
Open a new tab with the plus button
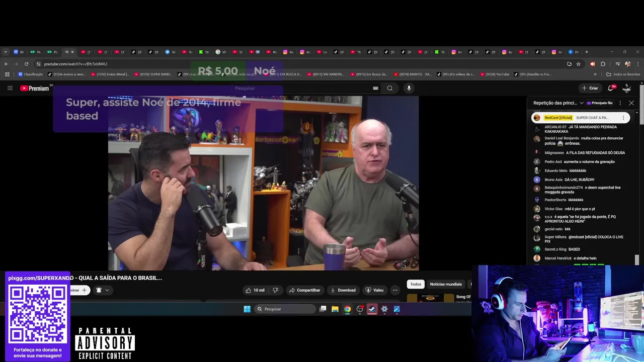pyautogui.click(x=586, y=52)
